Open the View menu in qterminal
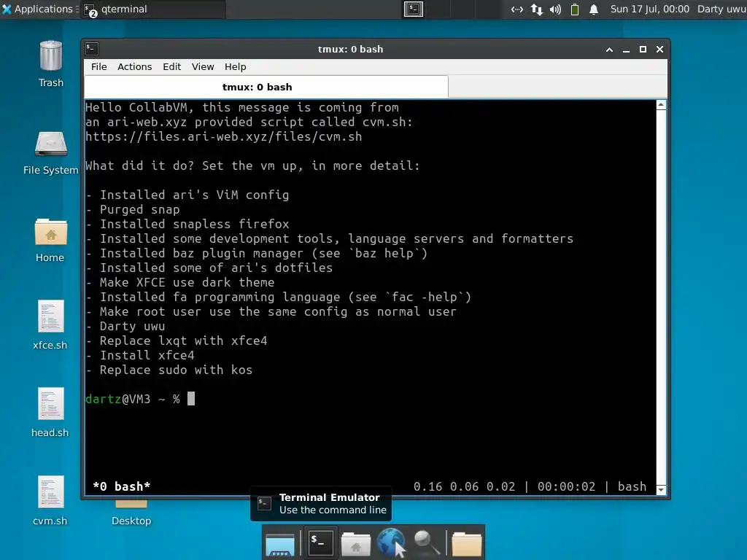 [x=203, y=66]
